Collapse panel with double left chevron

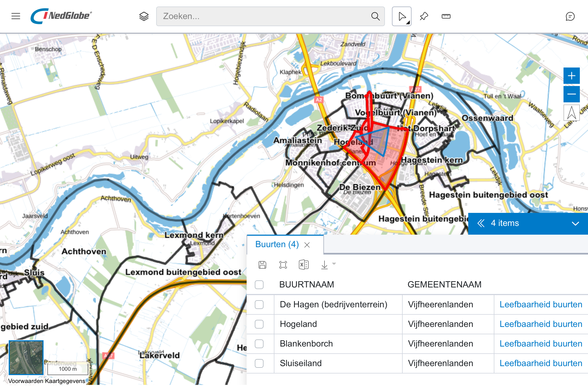pos(481,223)
